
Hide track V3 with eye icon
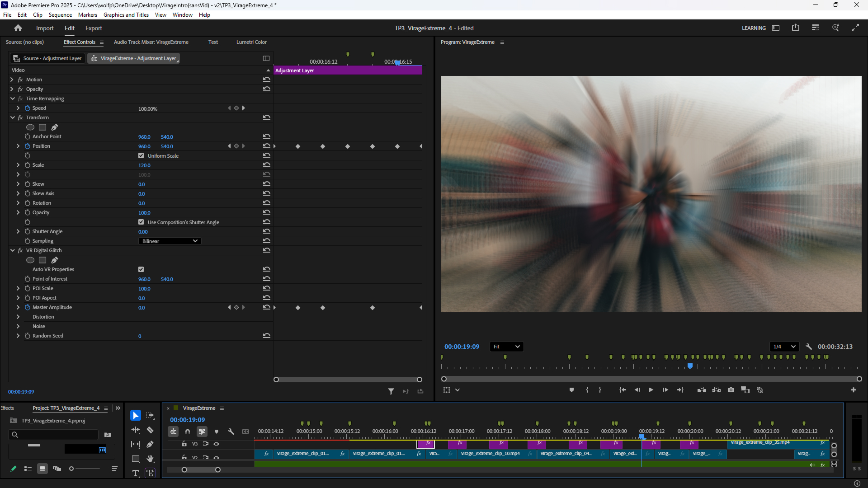tap(217, 444)
